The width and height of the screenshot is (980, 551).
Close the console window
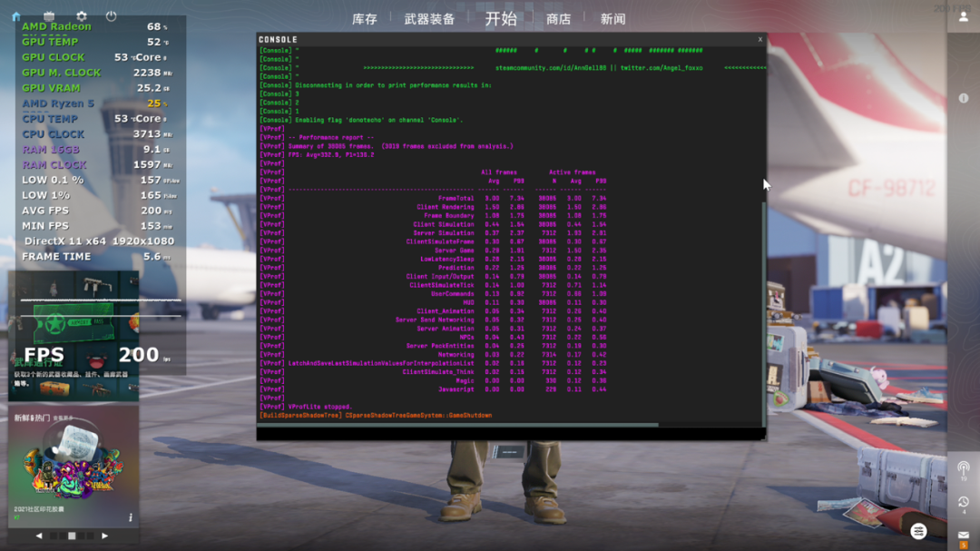point(760,39)
